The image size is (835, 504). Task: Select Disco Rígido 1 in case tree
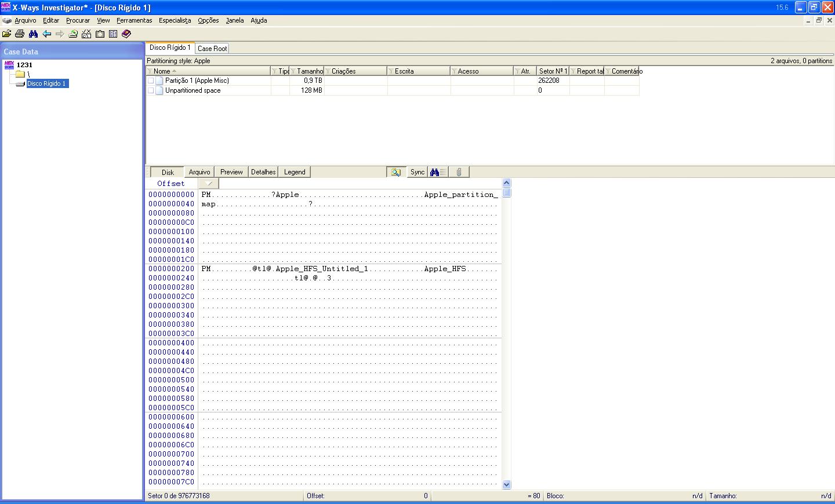[46, 83]
